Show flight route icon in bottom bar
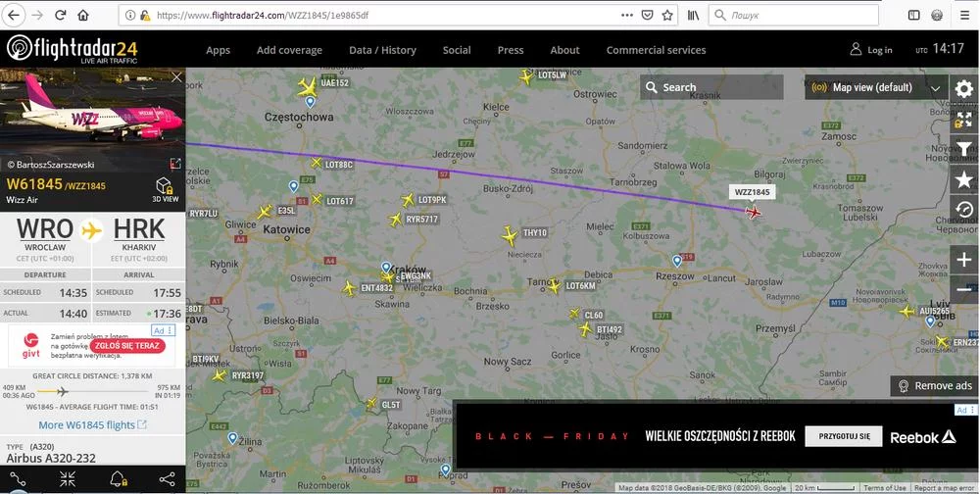The height and width of the screenshot is (494, 980). coord(18,479)
